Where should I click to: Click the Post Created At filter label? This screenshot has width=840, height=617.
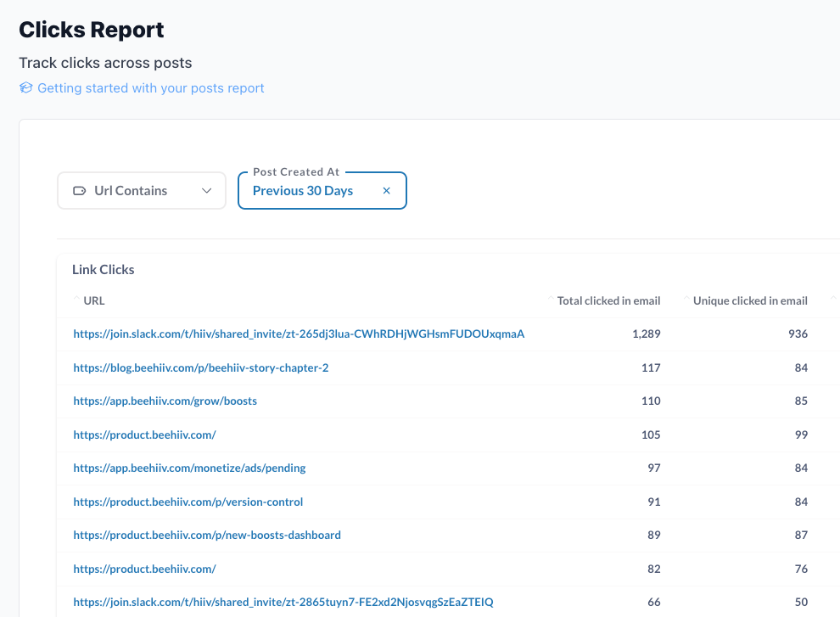point(296,172)
